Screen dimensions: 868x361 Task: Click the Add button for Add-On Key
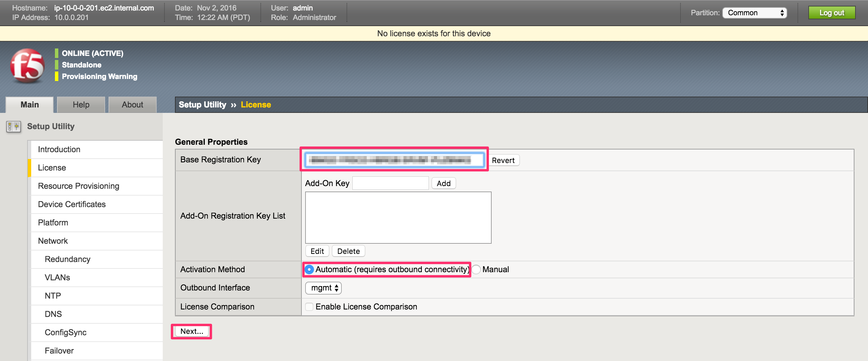(443, 183)
